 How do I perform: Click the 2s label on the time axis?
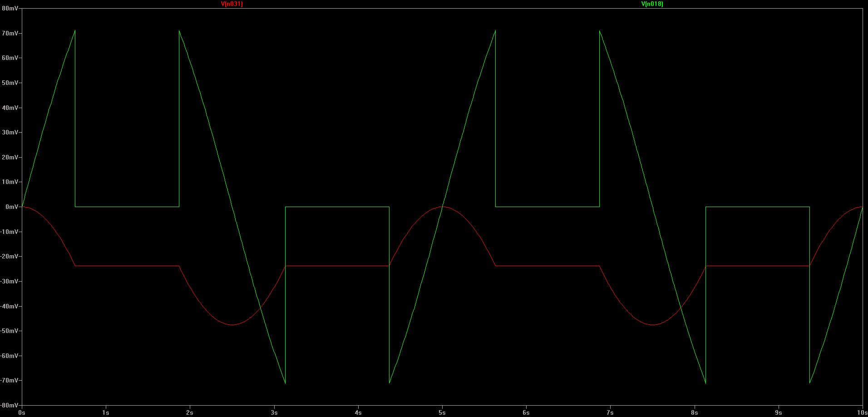190,412
